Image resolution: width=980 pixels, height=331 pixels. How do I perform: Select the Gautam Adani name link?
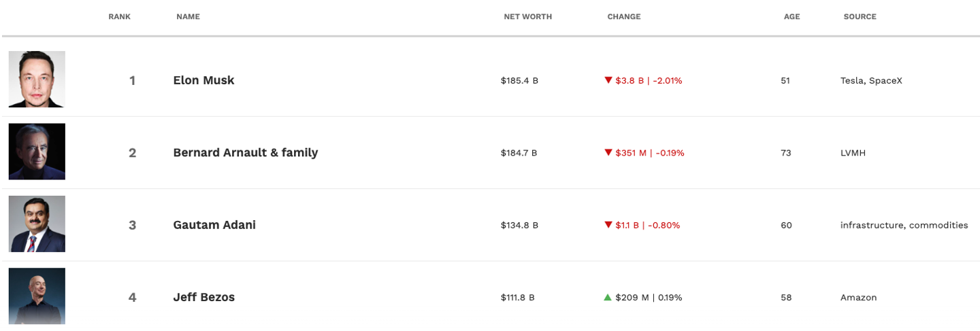(x=214, y=225)
